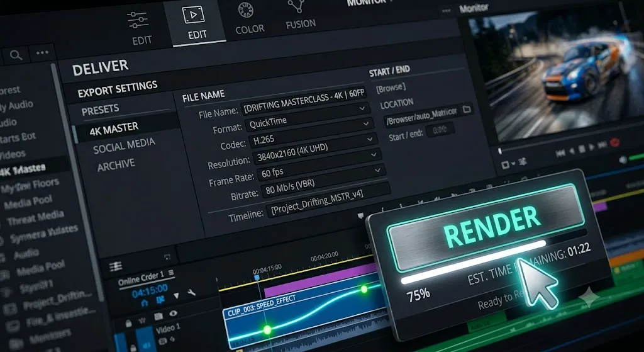The width and height of the screenshot is (644, 352).
Task: Click the Start / end time value field
Action: 440,130
